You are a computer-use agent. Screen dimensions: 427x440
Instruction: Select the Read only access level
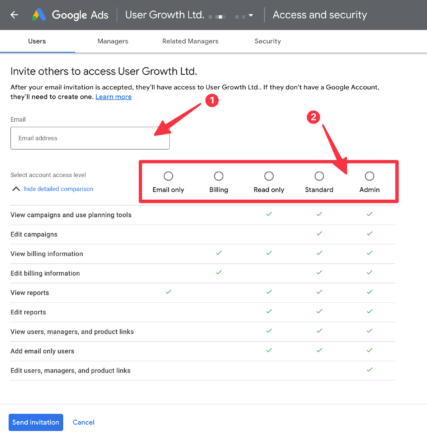tap(269, 176)
